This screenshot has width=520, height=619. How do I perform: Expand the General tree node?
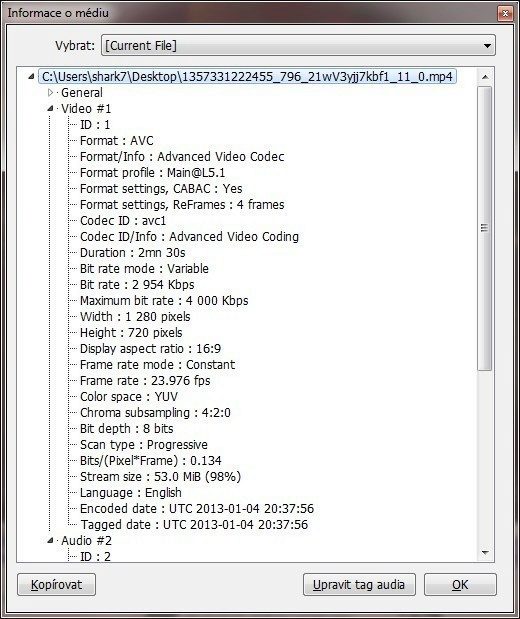[x=50, y=93]
